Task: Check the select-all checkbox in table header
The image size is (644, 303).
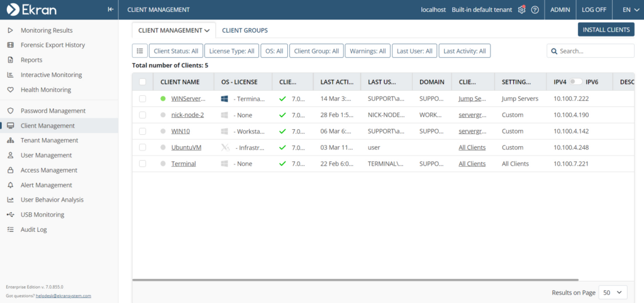Action: coord(143,82)
